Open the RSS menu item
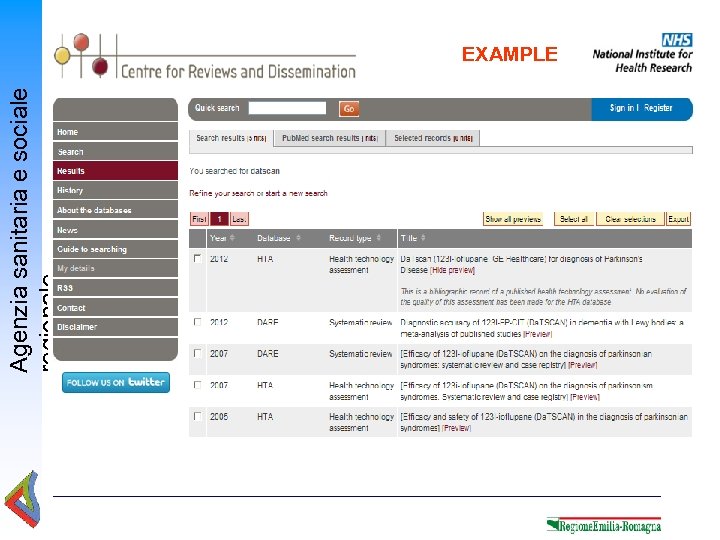 [x=115, y=288]
